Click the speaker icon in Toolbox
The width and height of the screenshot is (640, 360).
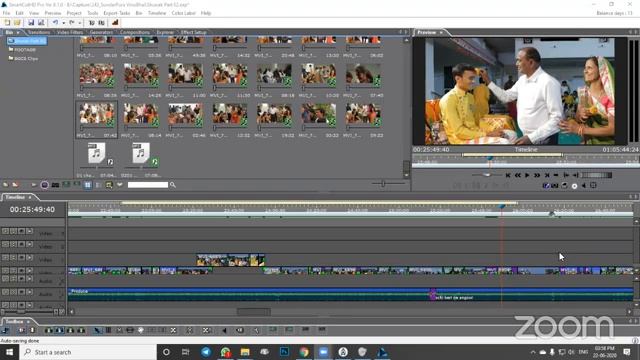coord(224,330)
